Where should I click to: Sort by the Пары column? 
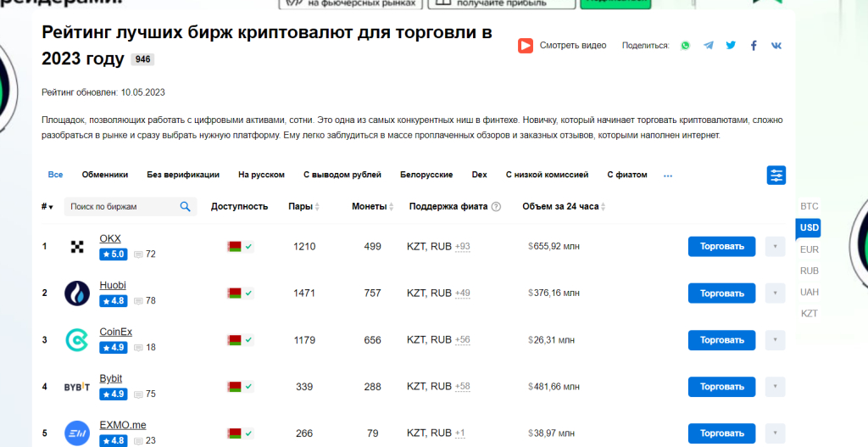tap(304, 207)
